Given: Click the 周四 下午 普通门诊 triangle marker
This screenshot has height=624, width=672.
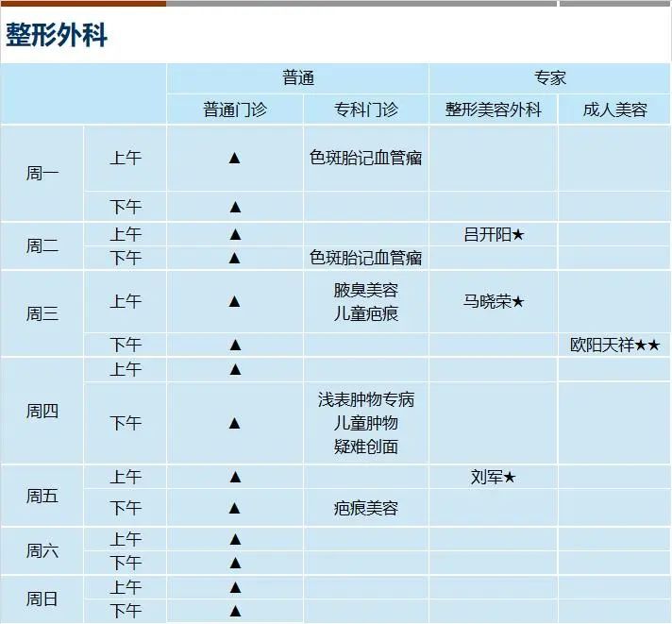Looking at the screenshot, I should [x=235, y=424].
